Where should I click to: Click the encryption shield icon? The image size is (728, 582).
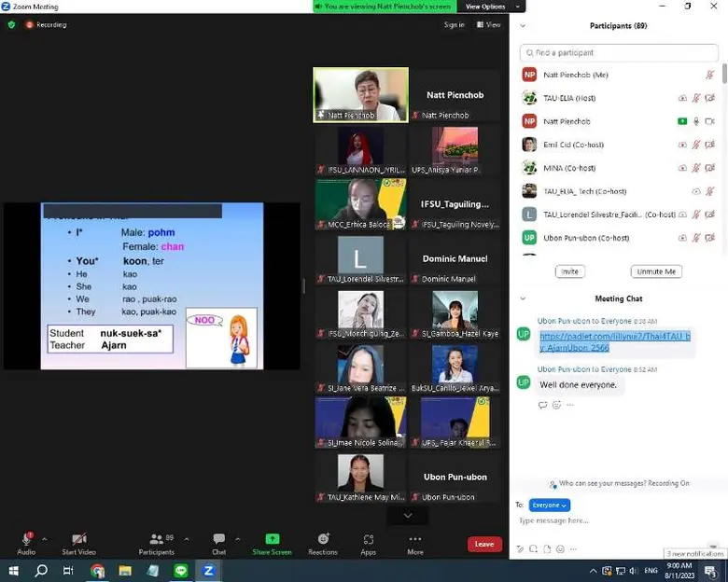[12, 25]
